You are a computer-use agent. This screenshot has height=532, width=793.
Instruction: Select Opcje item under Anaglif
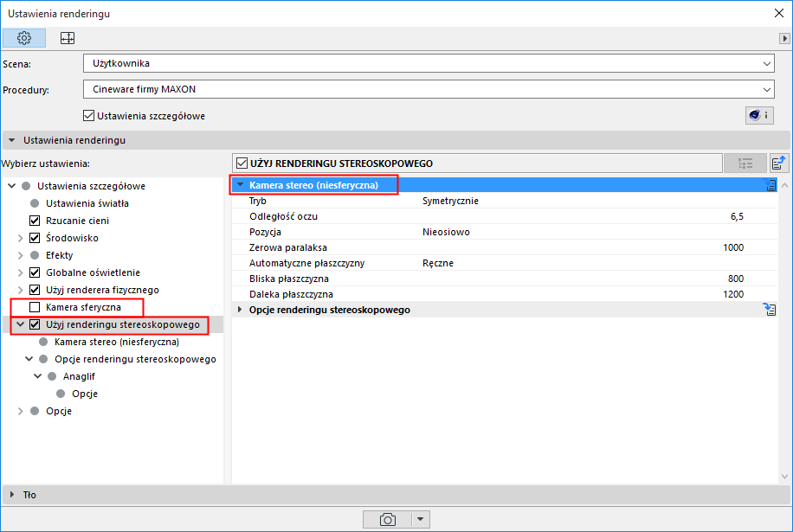85,394
